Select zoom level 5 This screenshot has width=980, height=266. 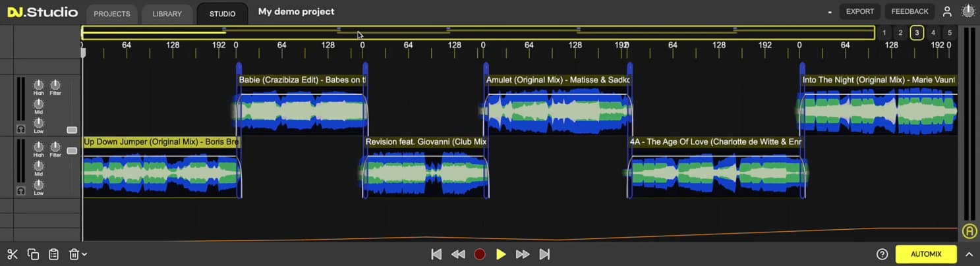click(x=949, y=32)
